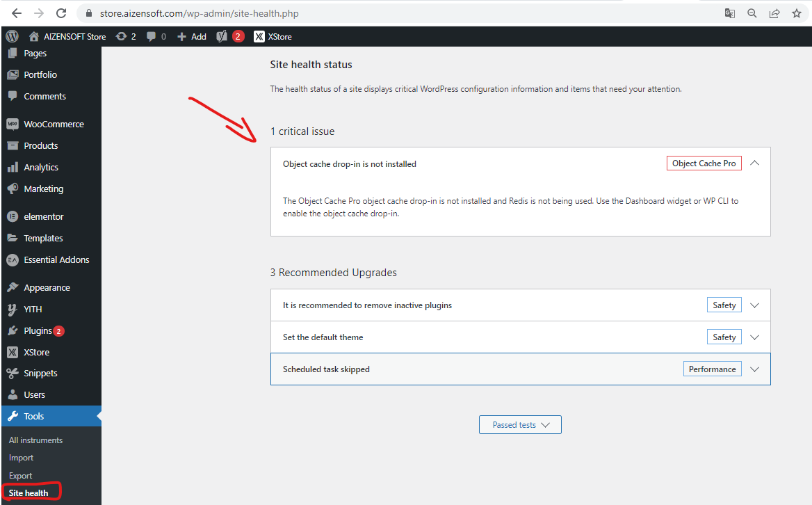Reload the page with refresh icon
812x505 pixels.
point(61,13)
